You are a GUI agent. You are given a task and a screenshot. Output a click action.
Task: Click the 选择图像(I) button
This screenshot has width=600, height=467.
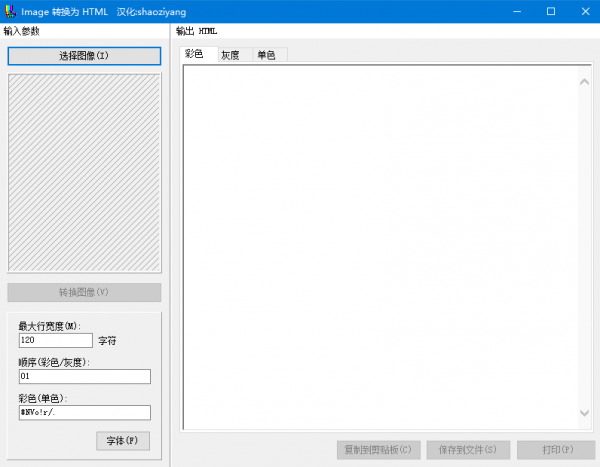tap(84, 56)
